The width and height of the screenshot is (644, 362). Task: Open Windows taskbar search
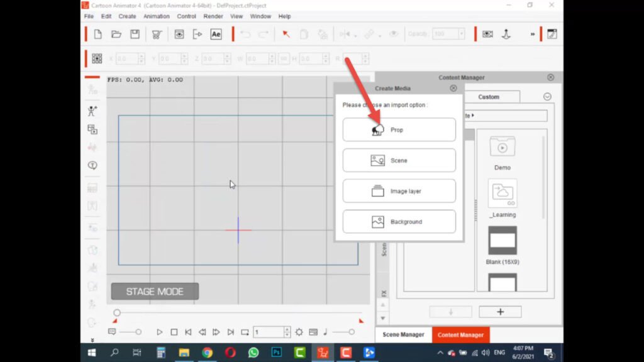pos(114,353)
